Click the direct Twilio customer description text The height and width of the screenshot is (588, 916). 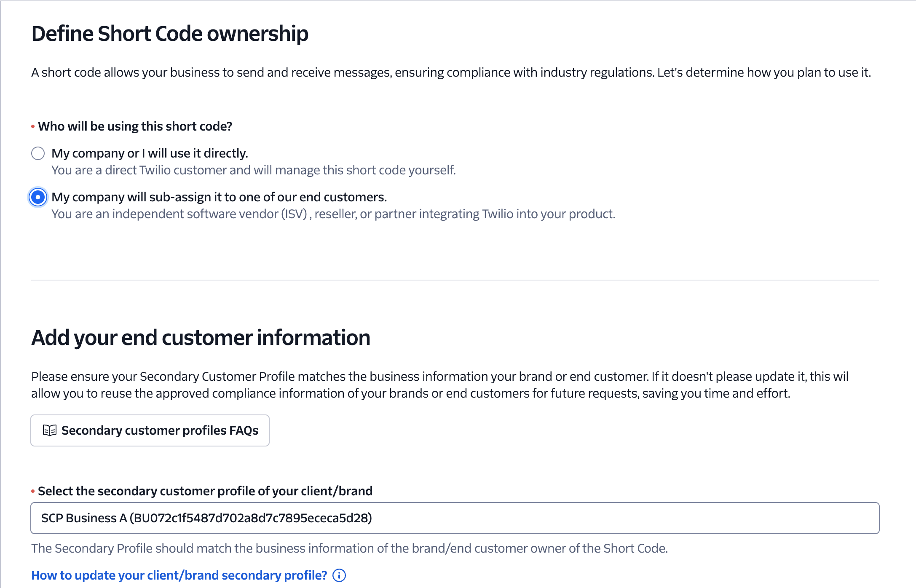pos(254,170)
